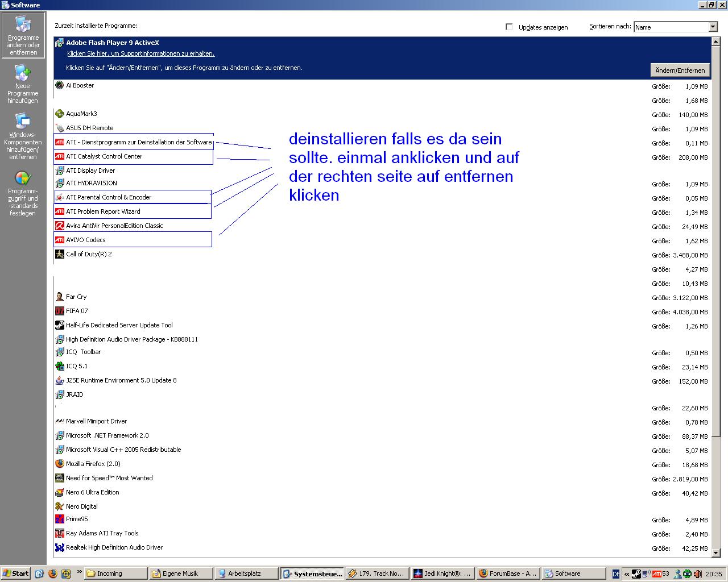Click the 20:35 system clock
Viewport: 728px width, 582px height.
click(714, 574)
